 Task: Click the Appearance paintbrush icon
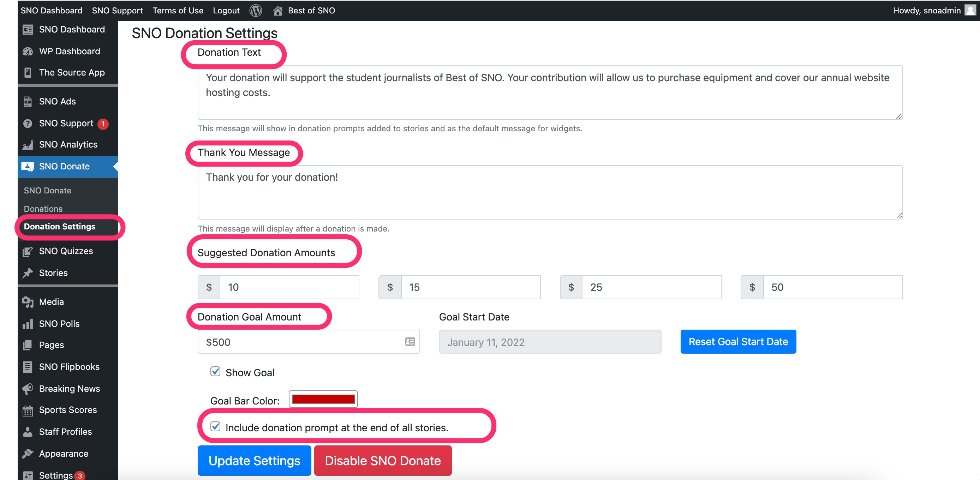click(x=28, y=454)
